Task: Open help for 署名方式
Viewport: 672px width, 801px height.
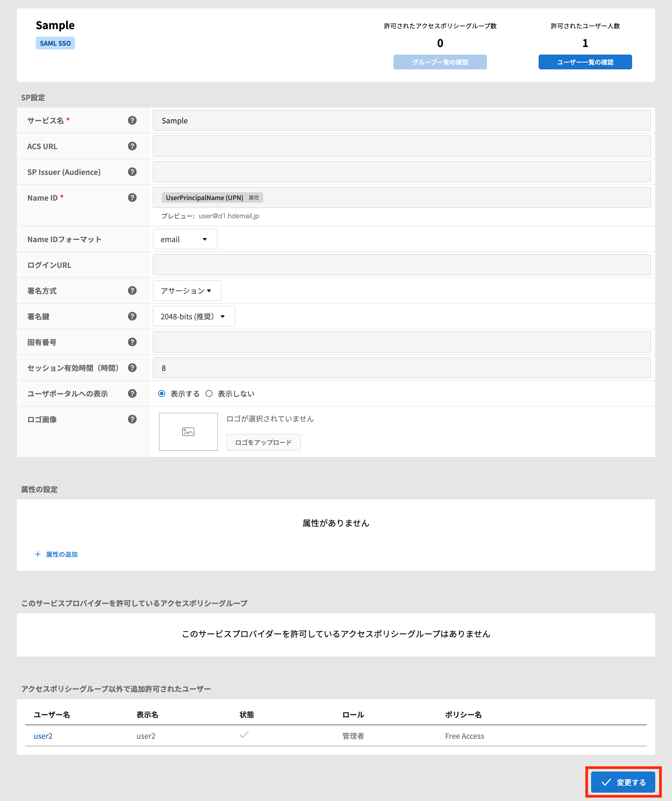Action: (x=132, y=291)
